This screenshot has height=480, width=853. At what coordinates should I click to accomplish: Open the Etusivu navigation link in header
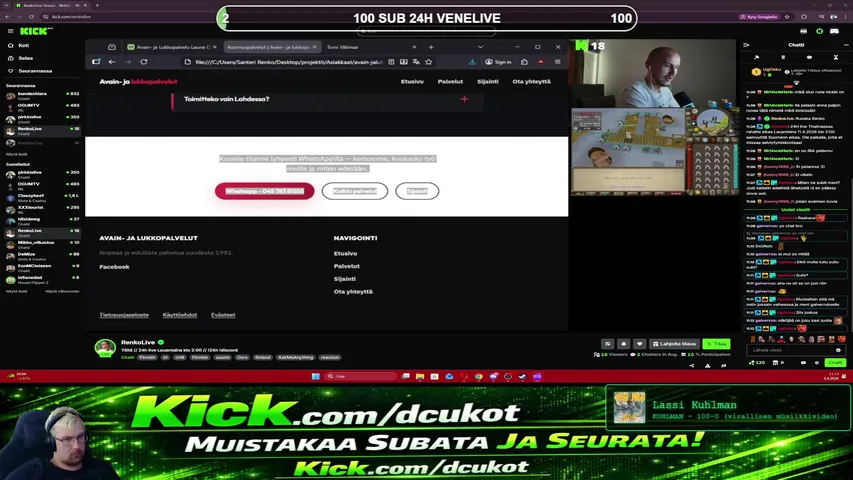point(412,82)
